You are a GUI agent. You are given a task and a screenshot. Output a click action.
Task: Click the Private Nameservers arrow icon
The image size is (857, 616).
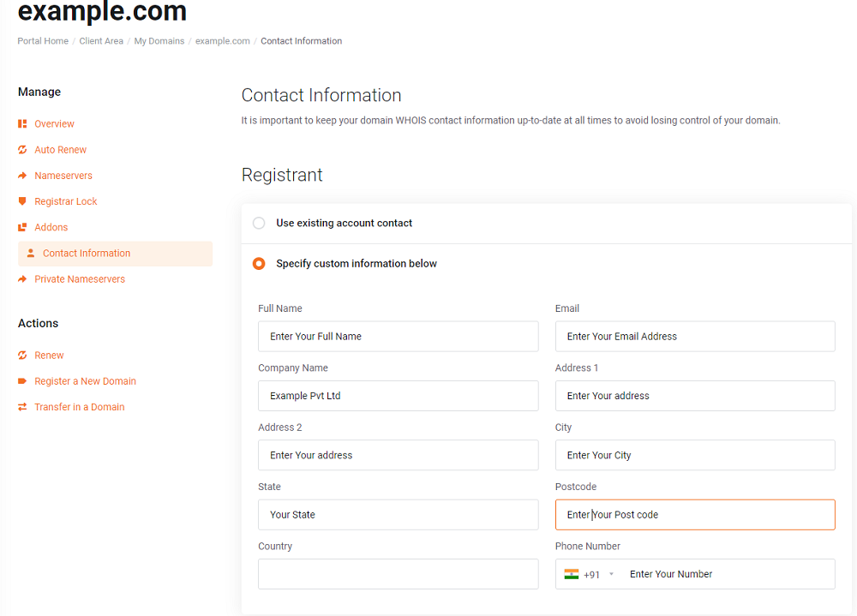coord(22,279)
